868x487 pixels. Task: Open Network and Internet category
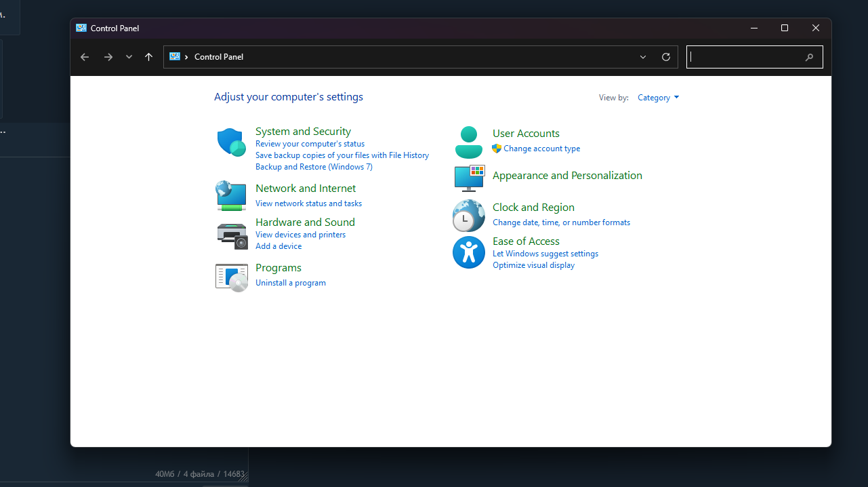click(x=306, y=189)
